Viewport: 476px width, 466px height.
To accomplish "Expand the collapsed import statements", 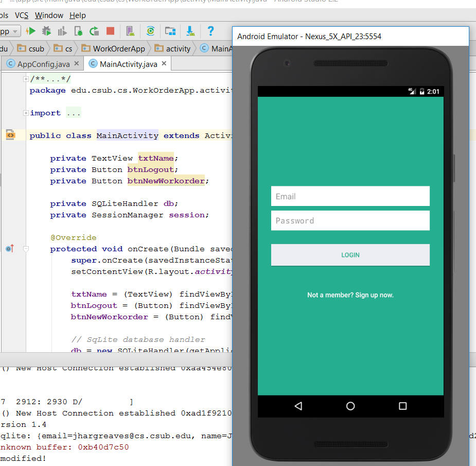I will click(x=25, y=112).
